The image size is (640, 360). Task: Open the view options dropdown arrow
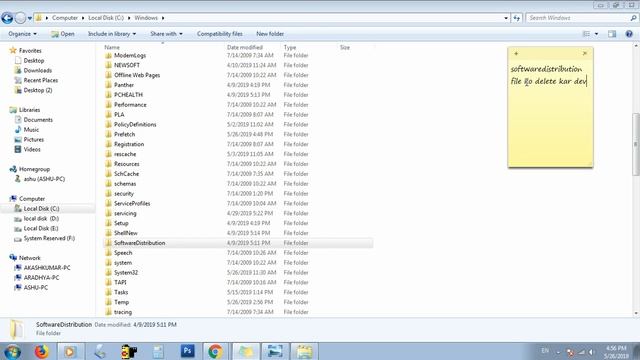point(596,34)
